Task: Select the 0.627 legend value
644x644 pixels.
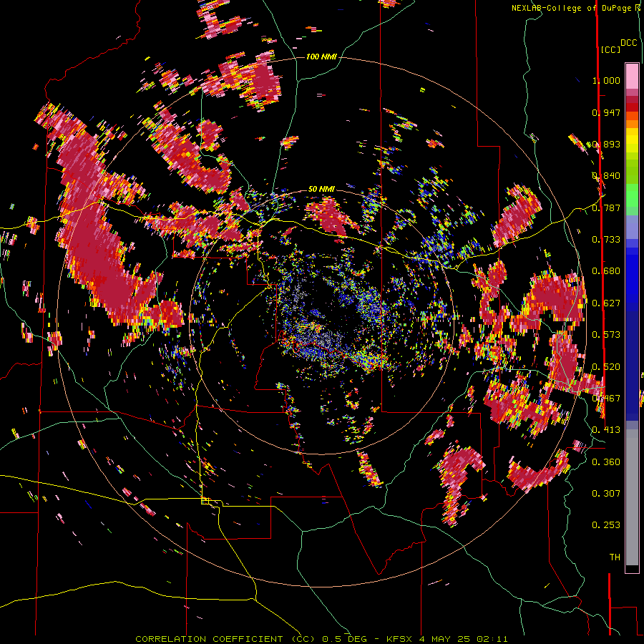Action: [x=606, y=303]
